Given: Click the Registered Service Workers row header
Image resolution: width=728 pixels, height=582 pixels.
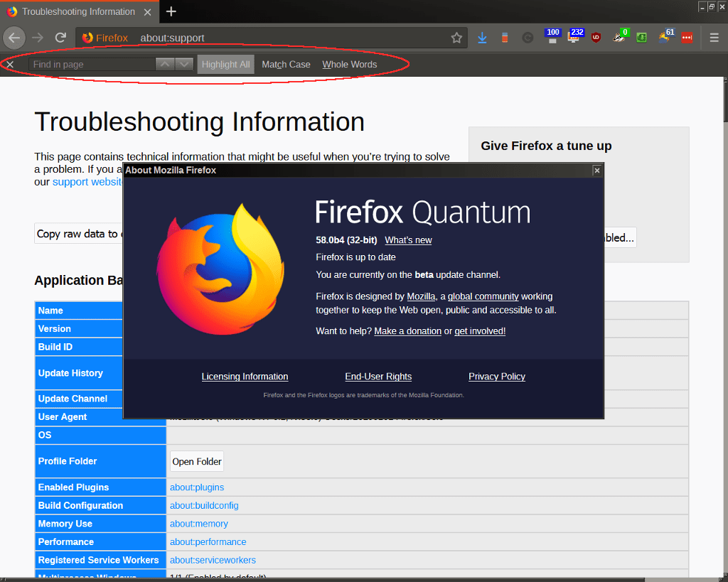Looking at the screenshot, I should [x=100, y=560].
